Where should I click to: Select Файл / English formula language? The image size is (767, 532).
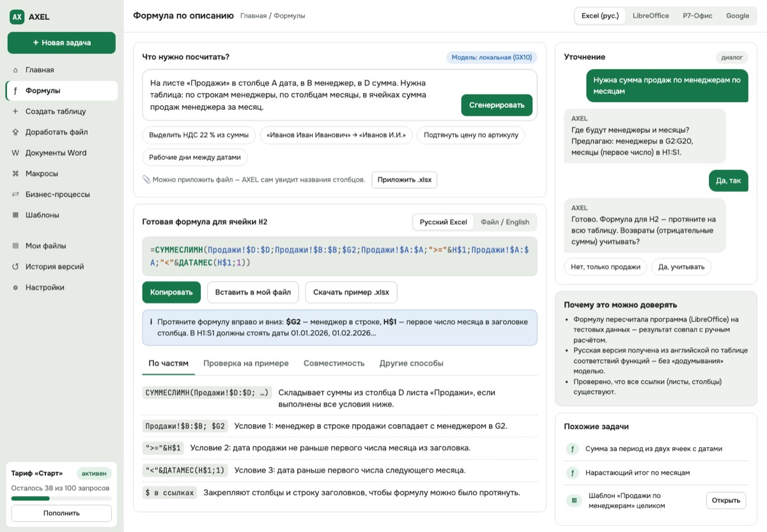[505, 222]
